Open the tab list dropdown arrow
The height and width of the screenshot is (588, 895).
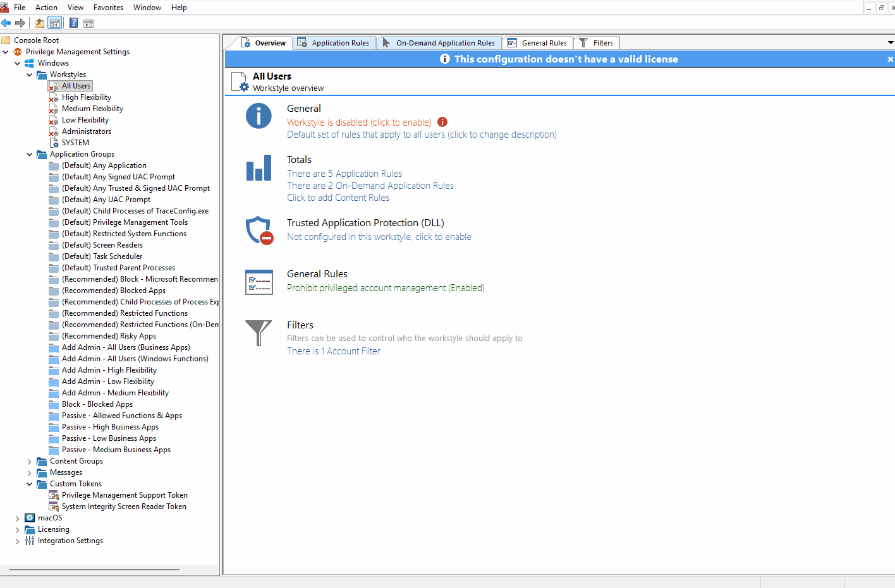(x=891, y=43)
